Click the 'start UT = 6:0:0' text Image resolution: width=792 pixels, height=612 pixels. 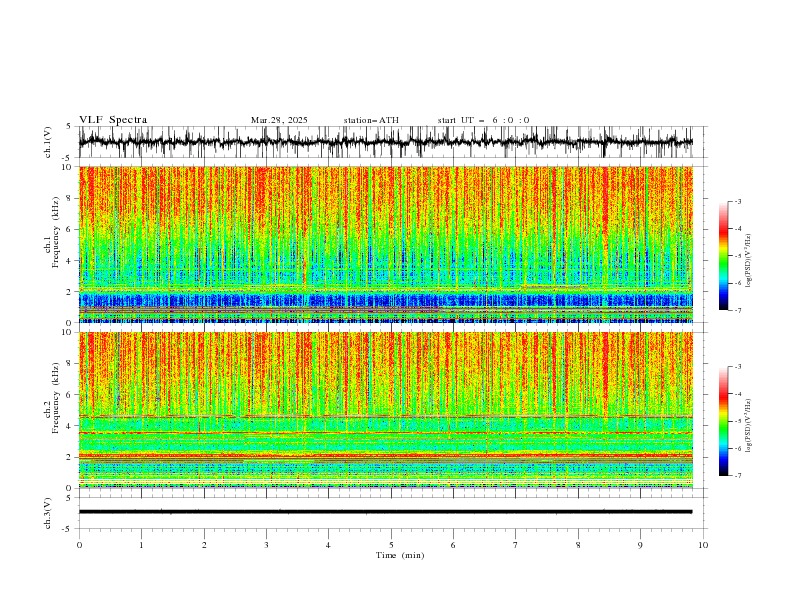[x=483, y=120]
